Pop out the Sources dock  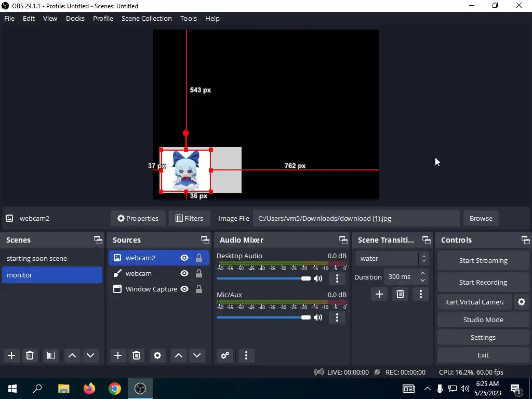coord(205,240)
